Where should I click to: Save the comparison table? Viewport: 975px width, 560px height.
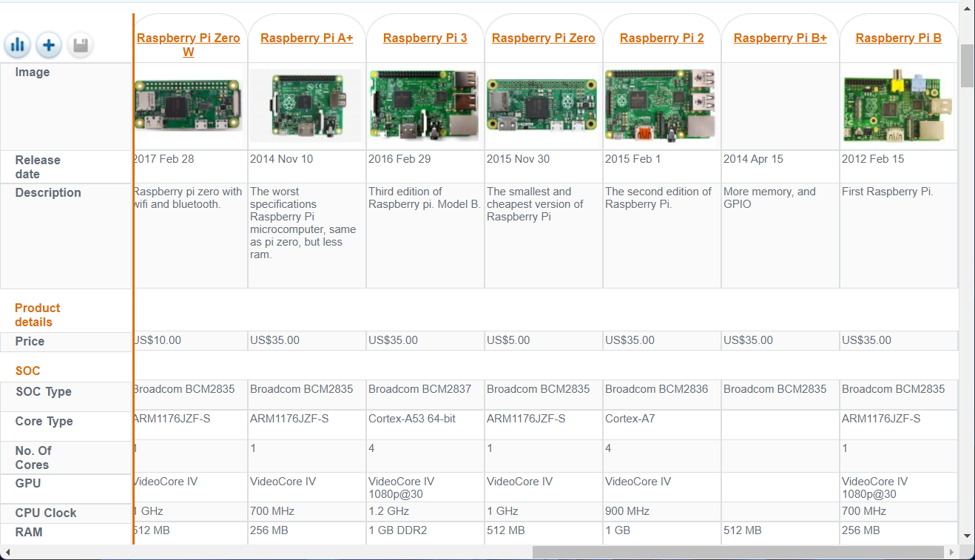point(79,45)
